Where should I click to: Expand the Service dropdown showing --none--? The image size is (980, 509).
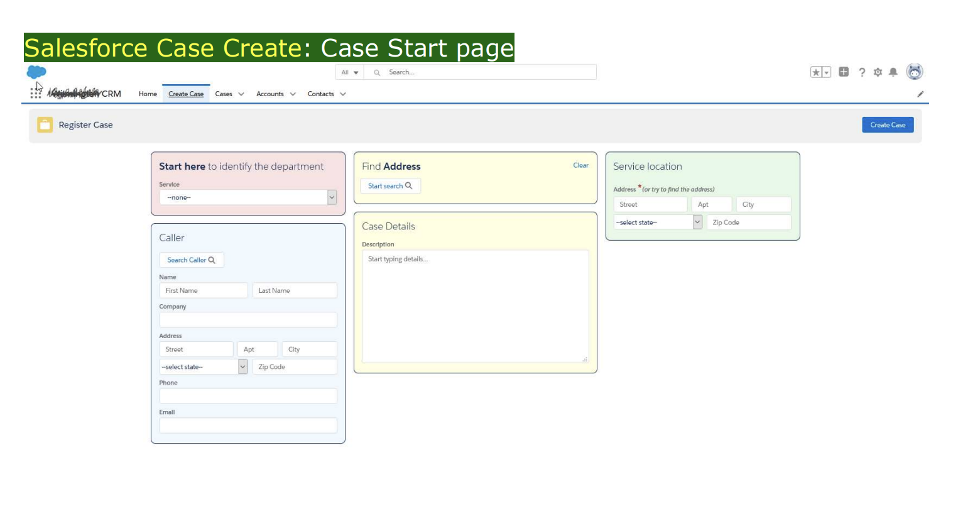point(248,197)
